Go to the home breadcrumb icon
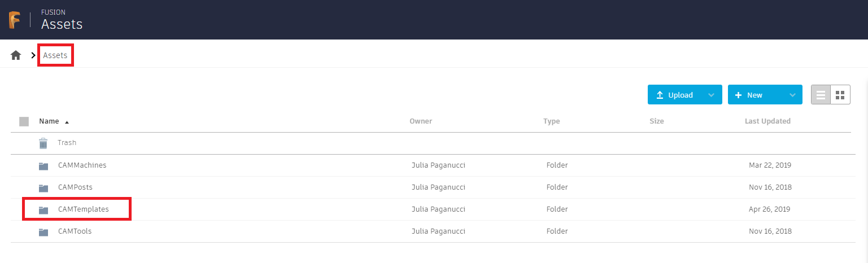 pyautogui.click(x=16, y=55)
